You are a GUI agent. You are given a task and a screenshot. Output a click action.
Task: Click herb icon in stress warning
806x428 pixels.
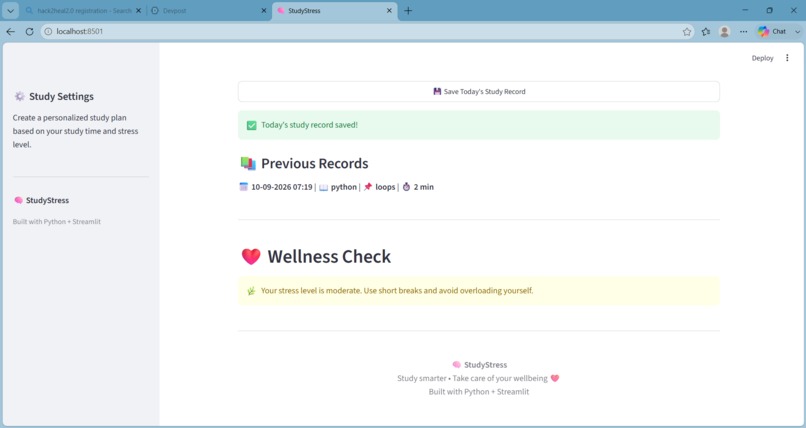coord(251,291)
